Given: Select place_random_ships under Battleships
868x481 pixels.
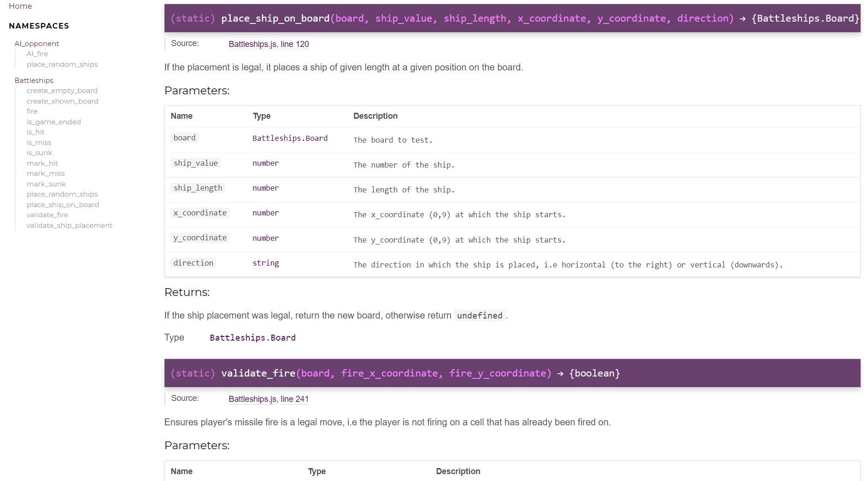Looking at the screenshot, I should (x=62, y=194).
